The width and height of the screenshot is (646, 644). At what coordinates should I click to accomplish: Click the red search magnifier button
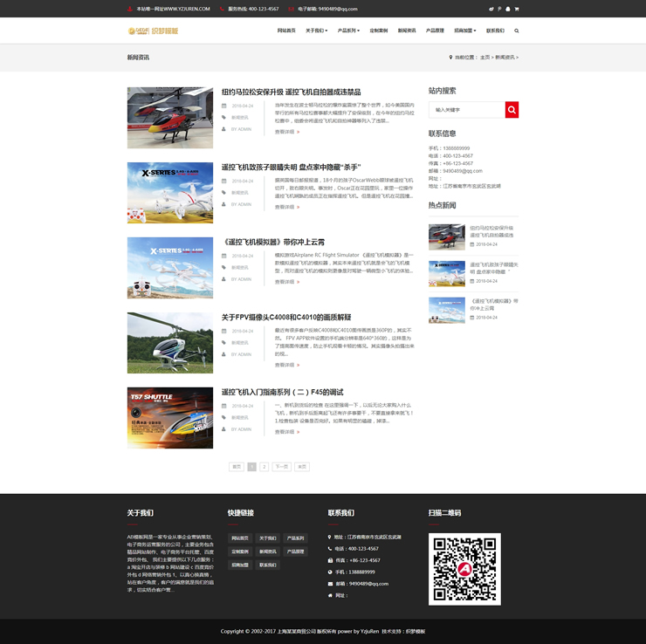512,110
